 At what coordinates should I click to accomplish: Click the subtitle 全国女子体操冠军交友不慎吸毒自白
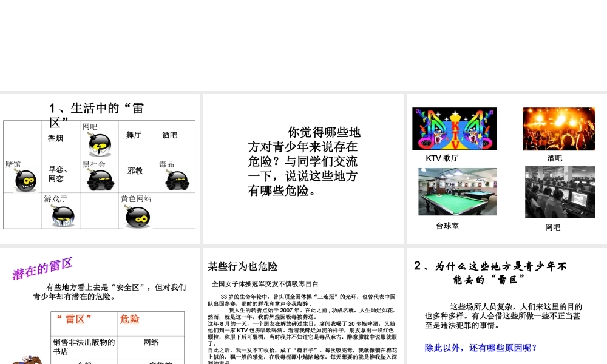(265, 284)
